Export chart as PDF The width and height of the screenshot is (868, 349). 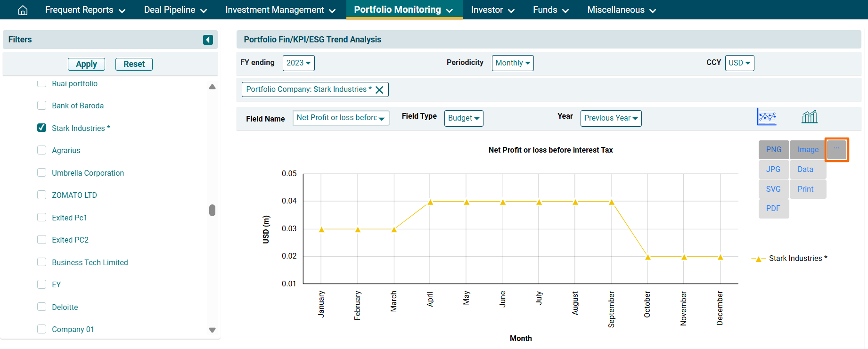(x=773, y=209)
